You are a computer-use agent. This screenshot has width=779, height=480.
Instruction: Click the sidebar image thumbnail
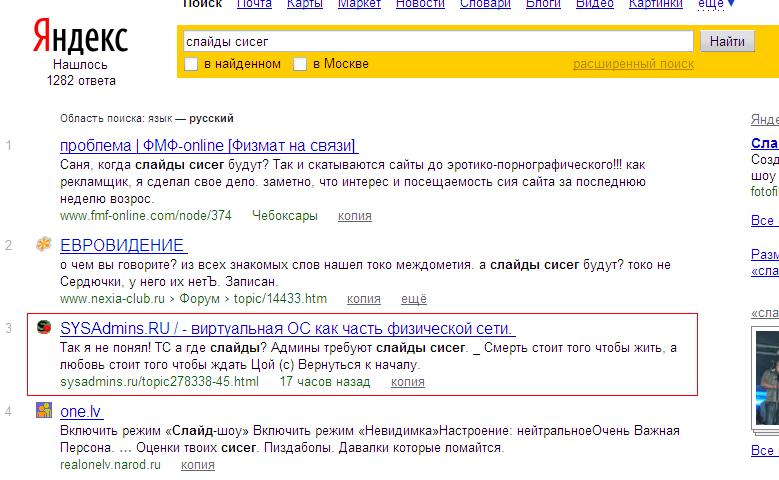click(x=765, y=380)
